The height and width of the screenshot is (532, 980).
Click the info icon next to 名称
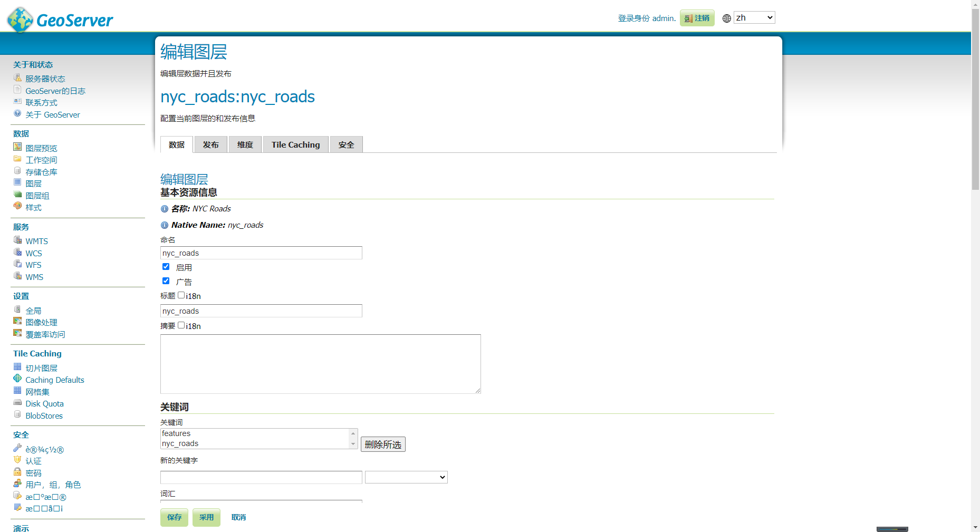[x=165, y=209]
